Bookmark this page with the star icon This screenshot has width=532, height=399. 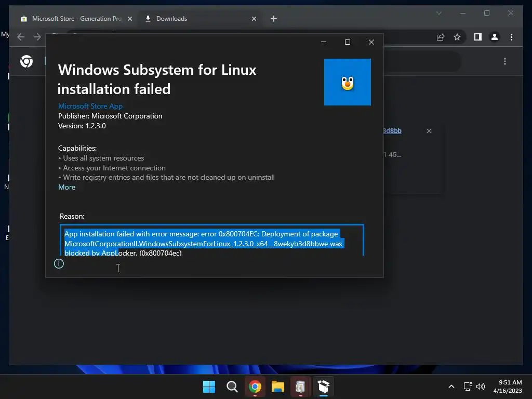457,37
